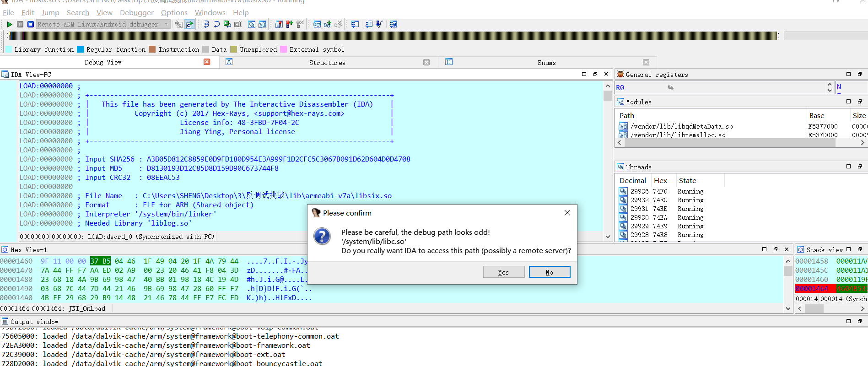Open the Search menu
The height and width of the screenshot is (367, 868).
coord(78,12)
